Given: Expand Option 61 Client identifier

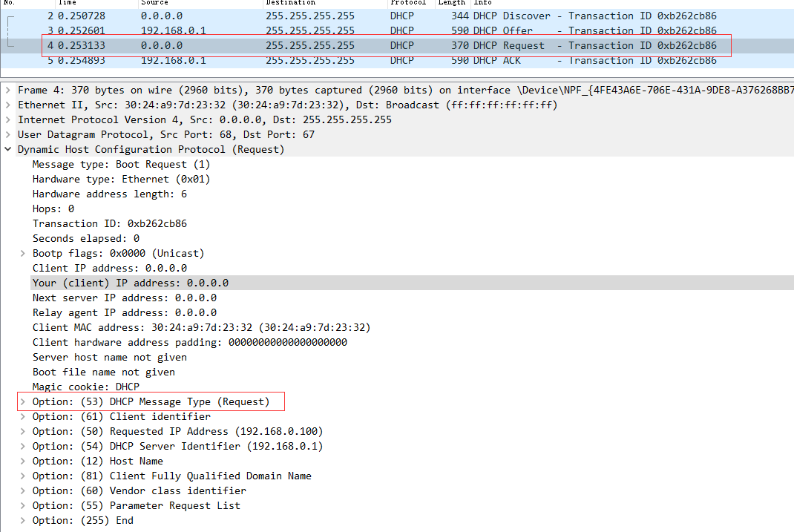Looking at the screenshot, I should click(23, 416).
